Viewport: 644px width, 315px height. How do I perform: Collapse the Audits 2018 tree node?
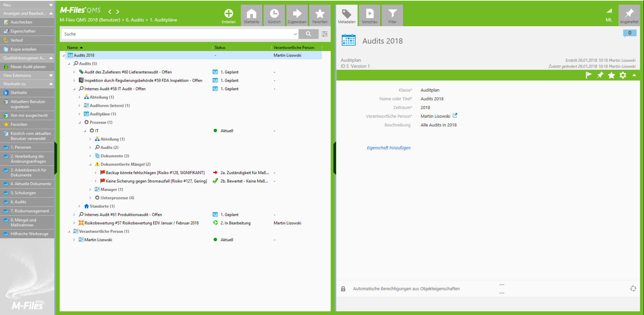(64, 55)
